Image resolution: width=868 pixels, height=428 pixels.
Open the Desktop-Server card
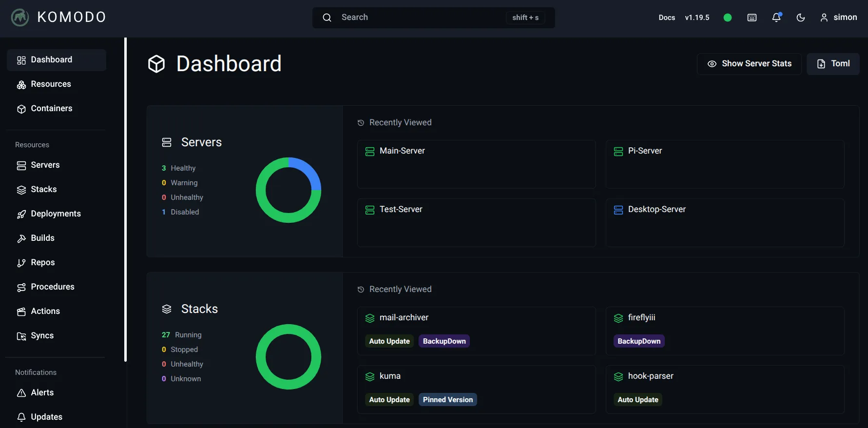pyautogui.click(x=725, y=223)
